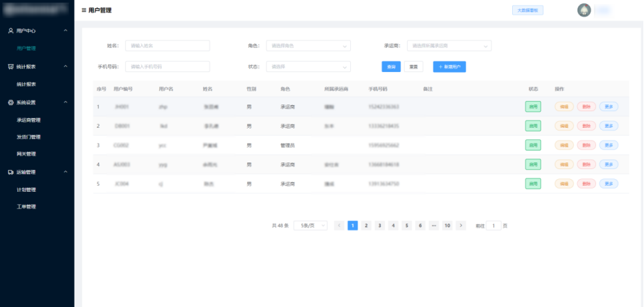Open the 5条/页 page size selector
Screen dimensions: 644x307
310,226
